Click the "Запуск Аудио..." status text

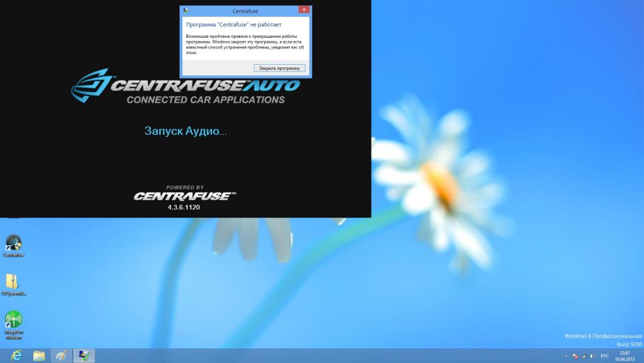[186, 131]
